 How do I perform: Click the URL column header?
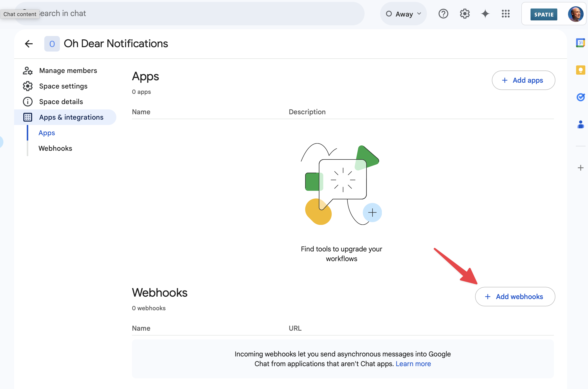(x=295, y=328)
